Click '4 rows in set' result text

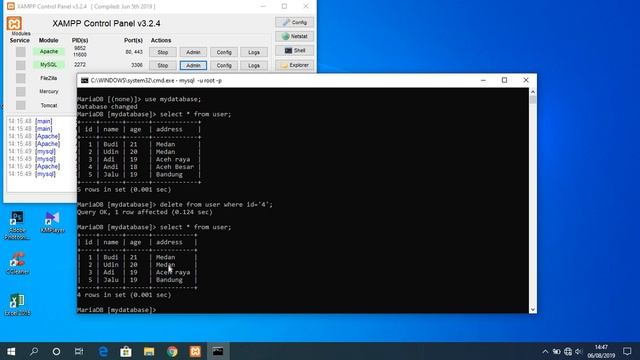point(124,295)
